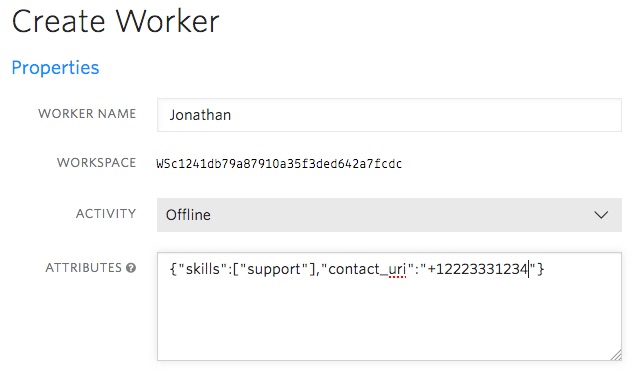Image resolution: width=633 pixels, height=374 pixels.
Task: Click the WORKER NAME field label
Action: coord(87,114)
